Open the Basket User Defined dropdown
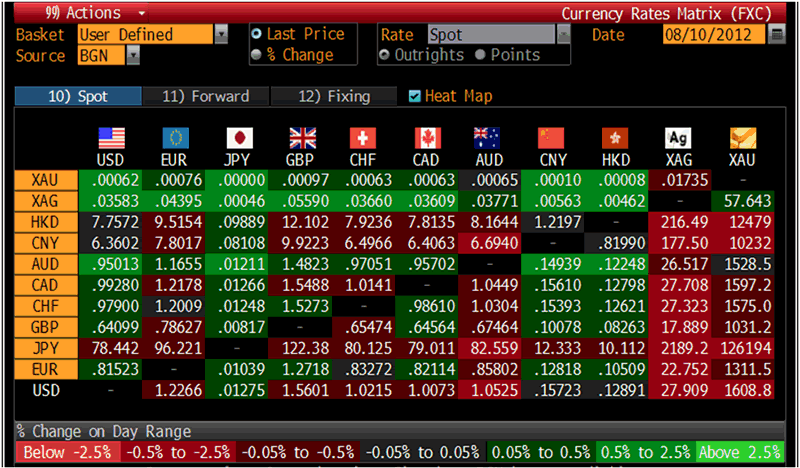Viewport: 800px width, 468px height. 220,35
